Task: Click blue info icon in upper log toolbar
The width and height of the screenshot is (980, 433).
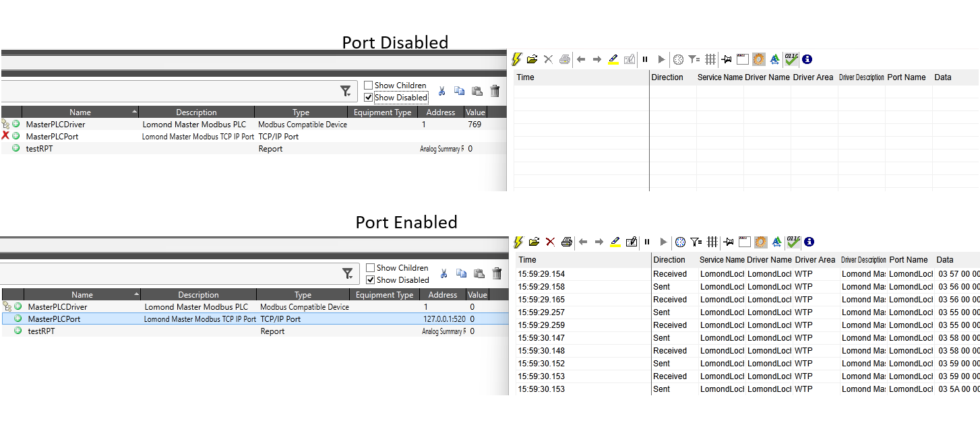Action: pos(807,59)
